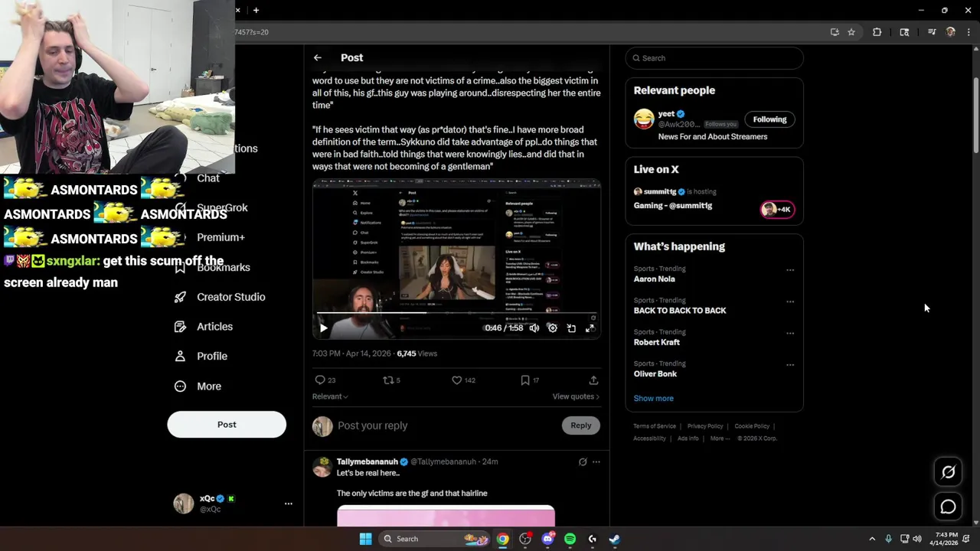The image size is (980, 551).
Task: Submit with the Reply button
Action: [x=580, y=425]
